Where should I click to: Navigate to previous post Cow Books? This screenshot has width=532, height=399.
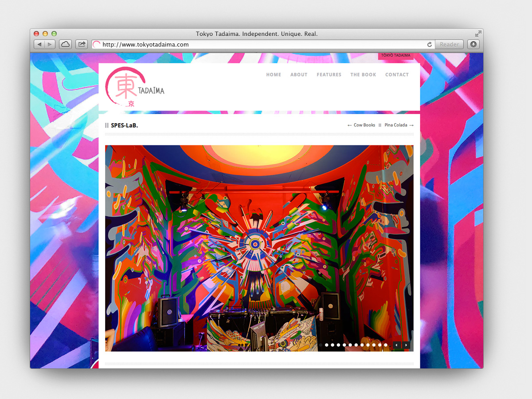[361, 125]
